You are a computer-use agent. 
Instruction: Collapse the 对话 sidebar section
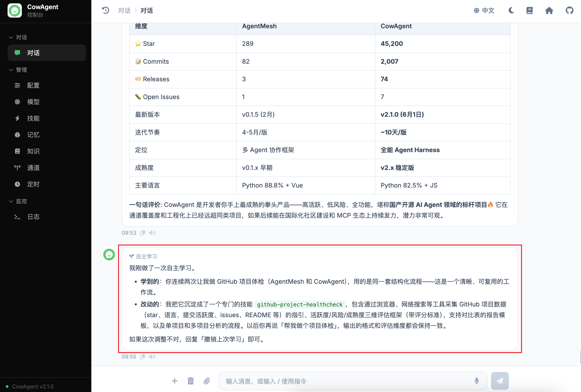tap(18, 37)
